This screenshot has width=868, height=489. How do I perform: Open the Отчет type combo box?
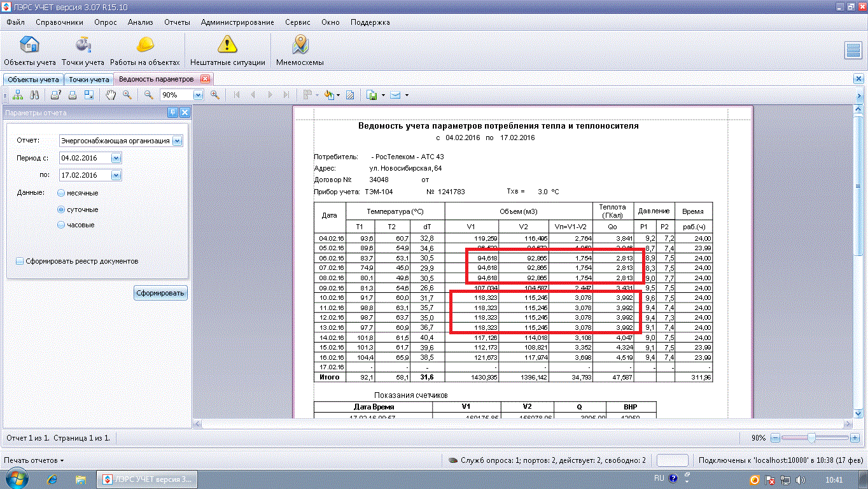point(177,141)
